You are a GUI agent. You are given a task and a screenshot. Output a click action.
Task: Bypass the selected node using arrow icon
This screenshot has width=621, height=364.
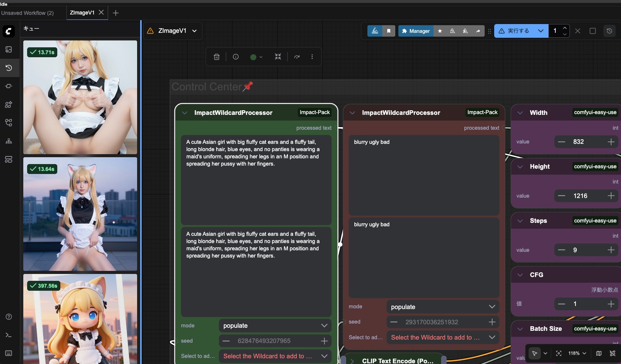pos(297,57)
